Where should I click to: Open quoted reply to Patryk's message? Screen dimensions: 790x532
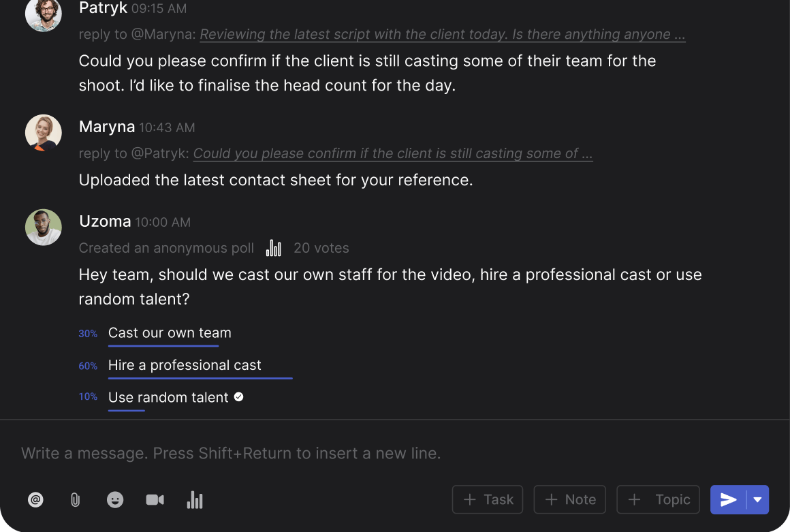pos(392,154)
